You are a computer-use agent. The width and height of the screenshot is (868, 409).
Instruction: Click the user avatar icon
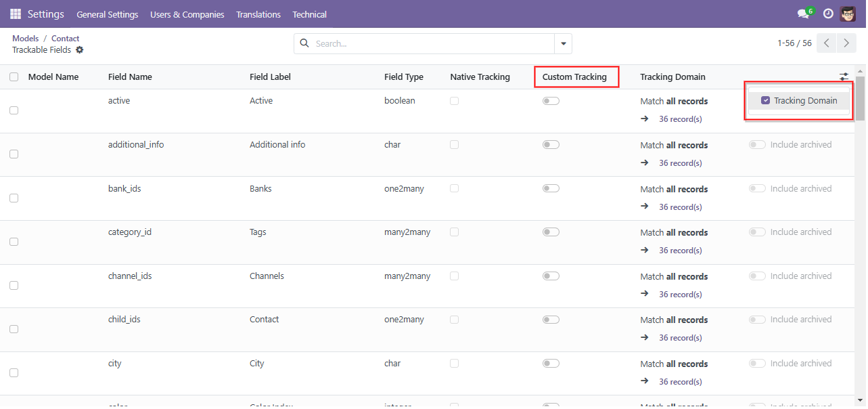(x=848, y=14)
